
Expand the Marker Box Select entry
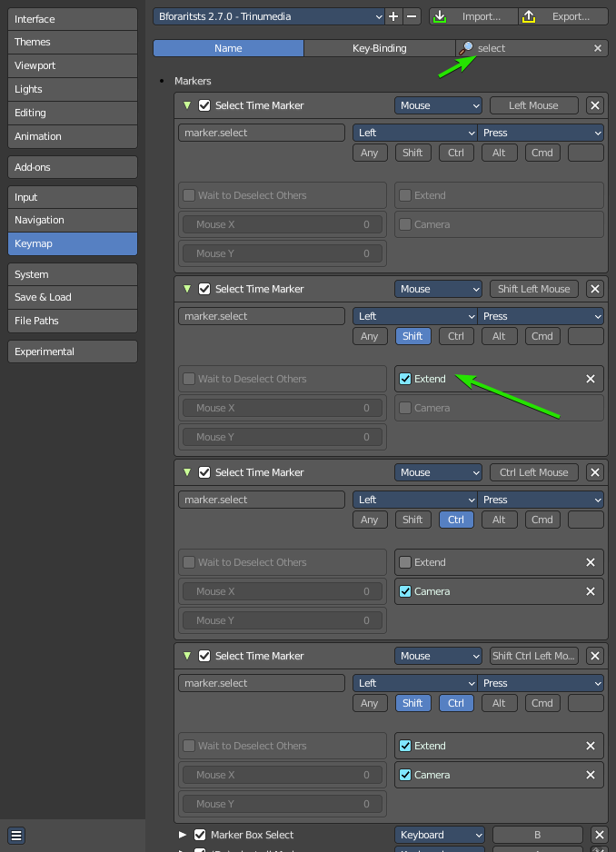point(183,835)
